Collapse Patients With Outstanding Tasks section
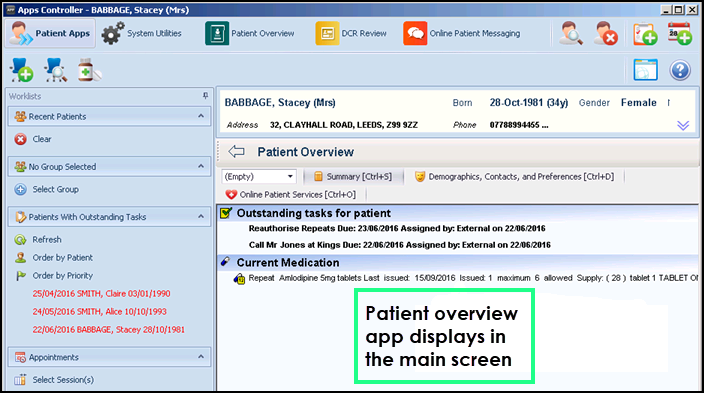 coord(201,217)
